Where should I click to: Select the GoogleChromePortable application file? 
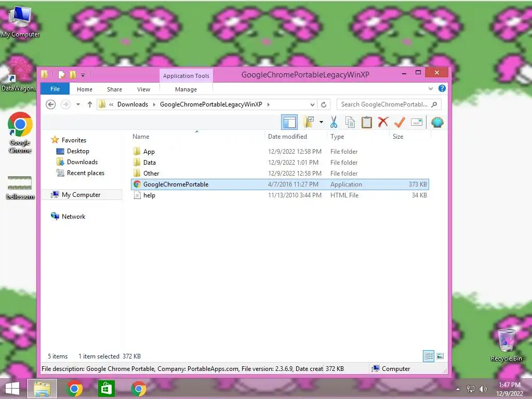[280, 184]
